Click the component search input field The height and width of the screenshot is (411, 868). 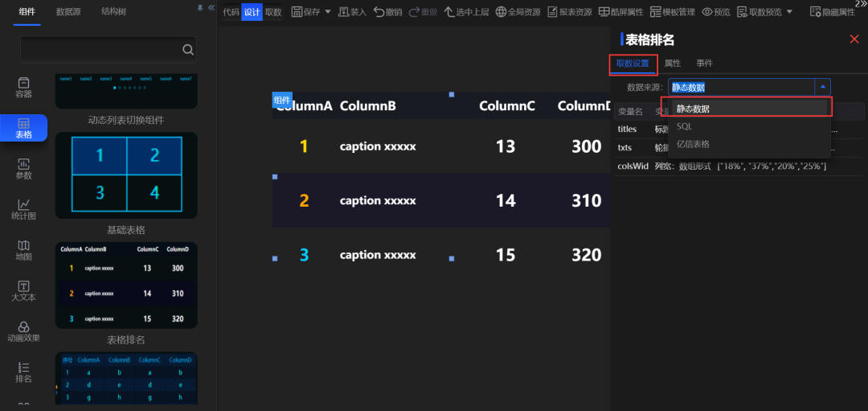[x=100, y=50]
